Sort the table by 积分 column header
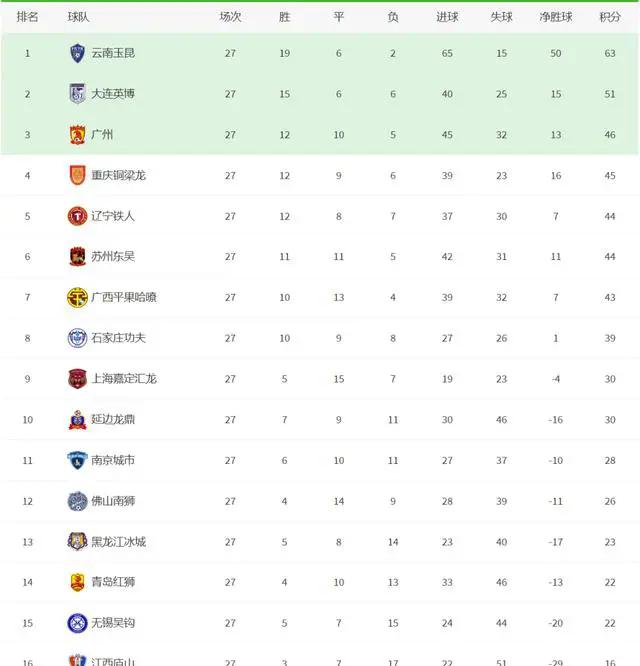 coord(610,17)
